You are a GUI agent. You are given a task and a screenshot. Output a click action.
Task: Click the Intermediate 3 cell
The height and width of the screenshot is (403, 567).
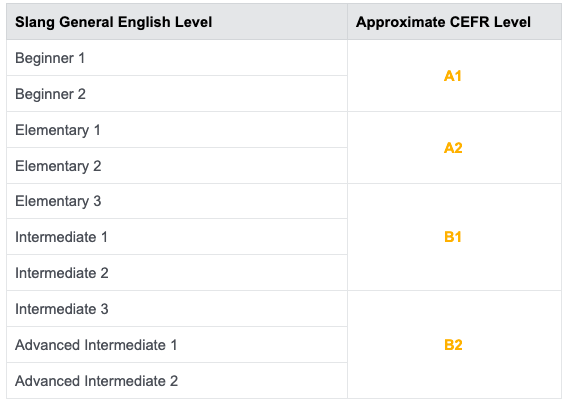point(177,309)
